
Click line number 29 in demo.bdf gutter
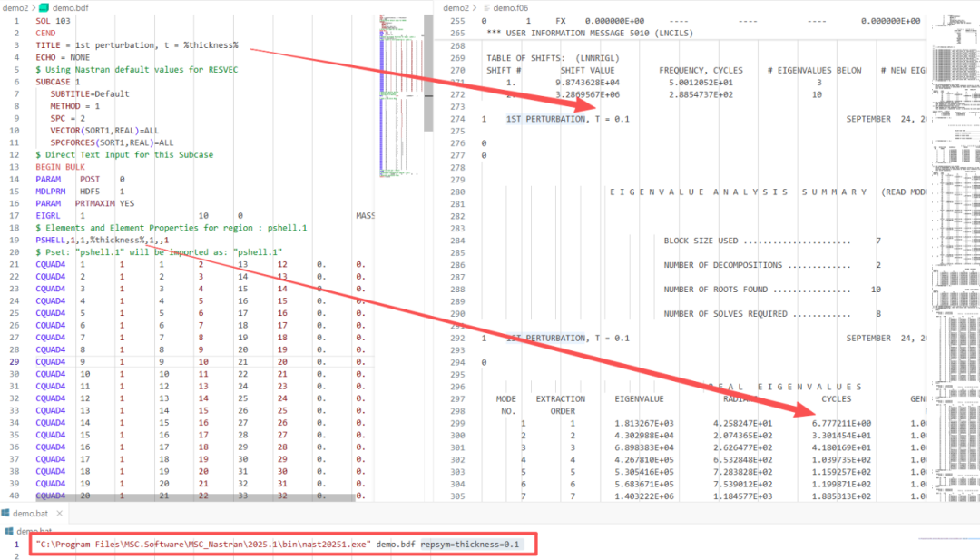[15, 362]
